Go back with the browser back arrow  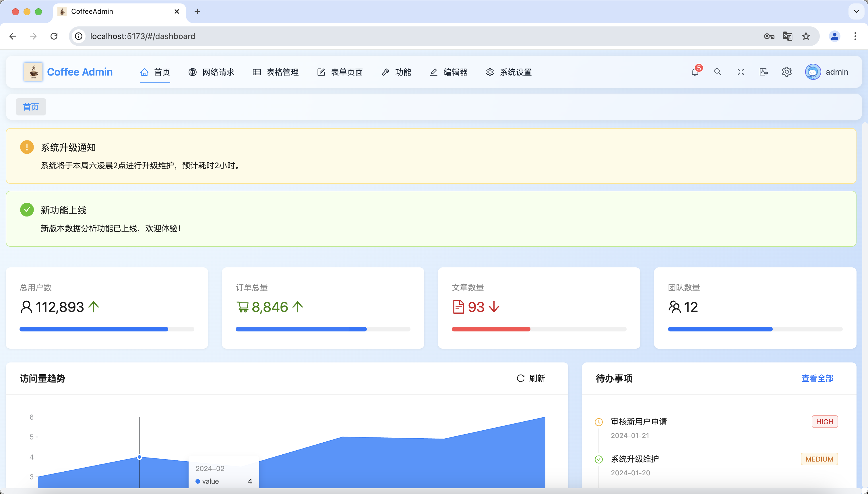[x=13, y=36]
